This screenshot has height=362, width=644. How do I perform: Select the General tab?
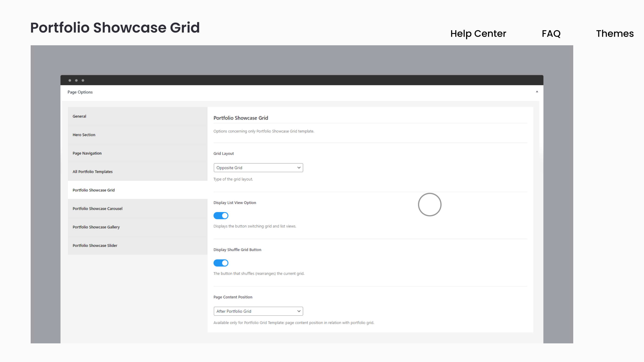tap(138, 116)
